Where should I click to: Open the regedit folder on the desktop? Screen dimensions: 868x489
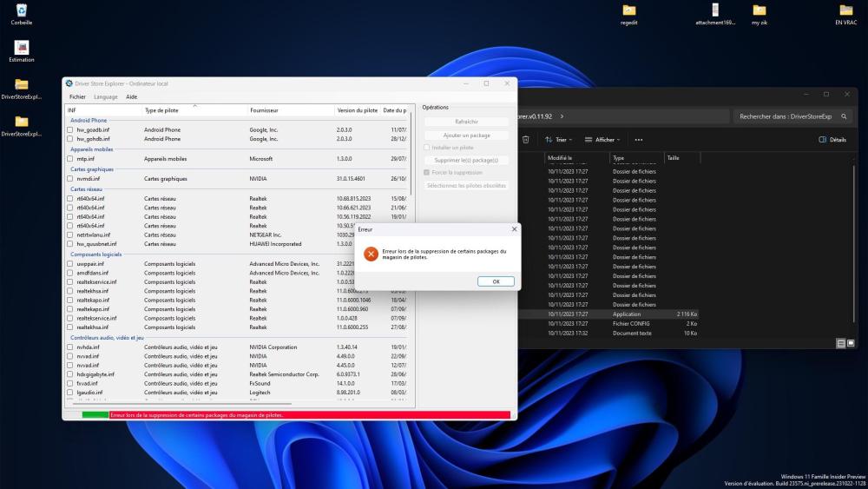(629, 11)
